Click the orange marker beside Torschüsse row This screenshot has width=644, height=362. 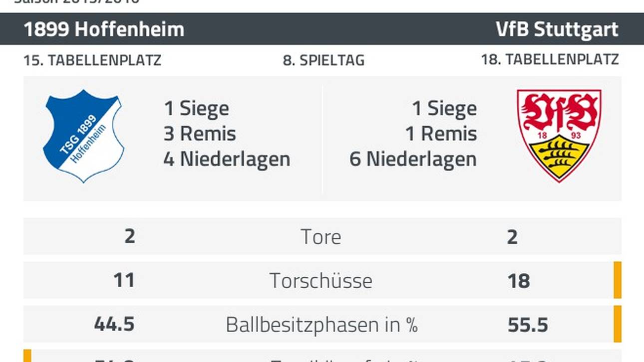coord(618,280)
